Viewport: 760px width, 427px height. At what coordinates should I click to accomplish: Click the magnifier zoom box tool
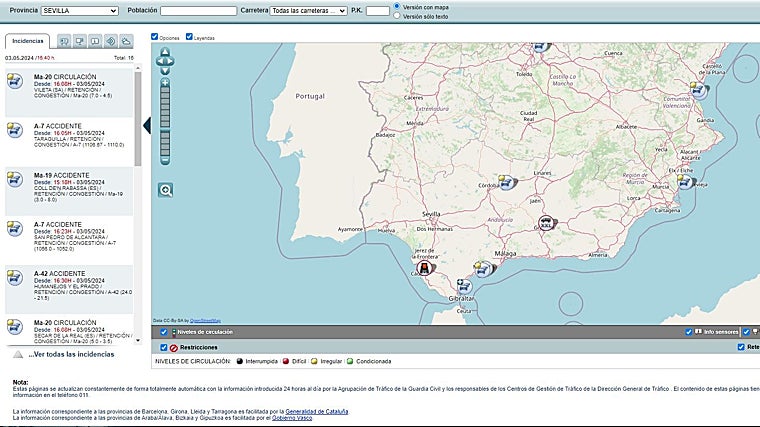(165, 190)
